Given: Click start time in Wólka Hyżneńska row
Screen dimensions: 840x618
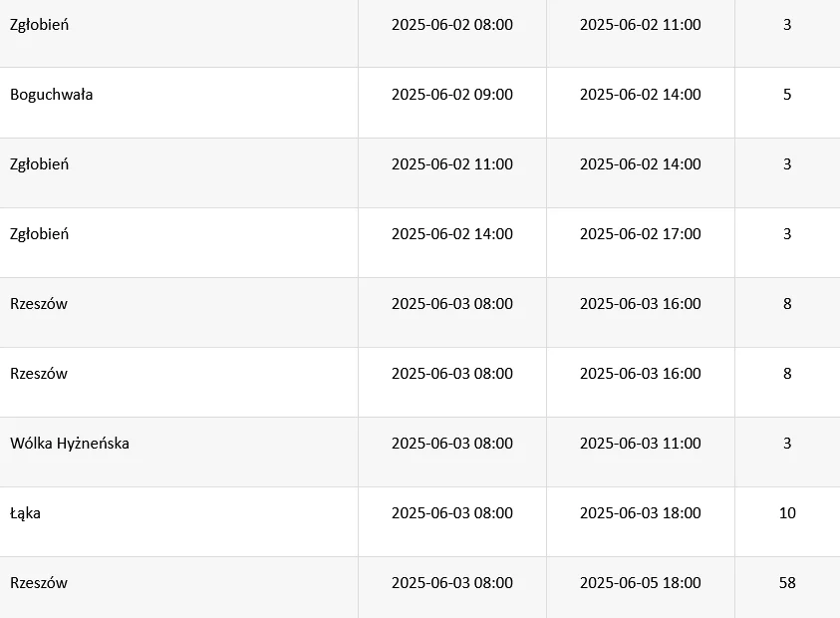Looking at the screenshot, I should 451,444.
